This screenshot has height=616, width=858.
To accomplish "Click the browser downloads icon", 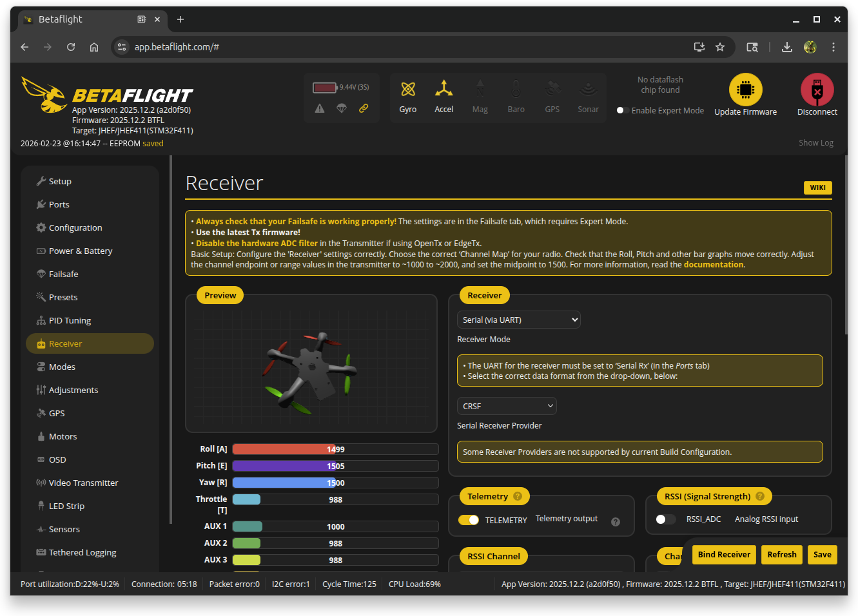I will (x=786, y=47).
